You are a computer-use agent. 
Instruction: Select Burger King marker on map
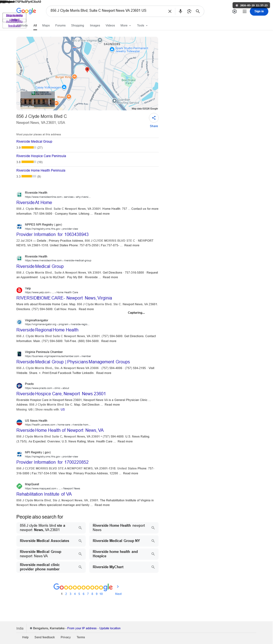coord(74,77)
